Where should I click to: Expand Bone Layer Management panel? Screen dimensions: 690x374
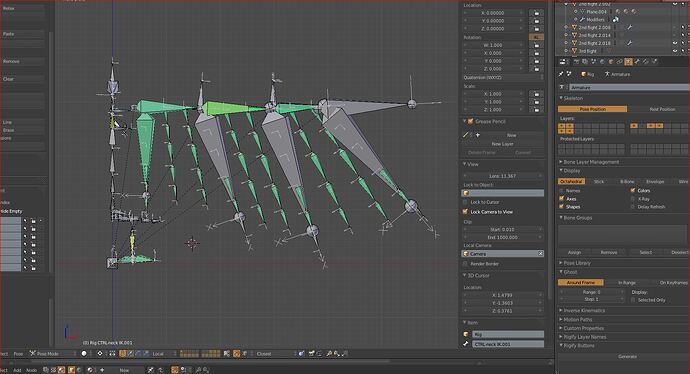(x=590, y=162)
